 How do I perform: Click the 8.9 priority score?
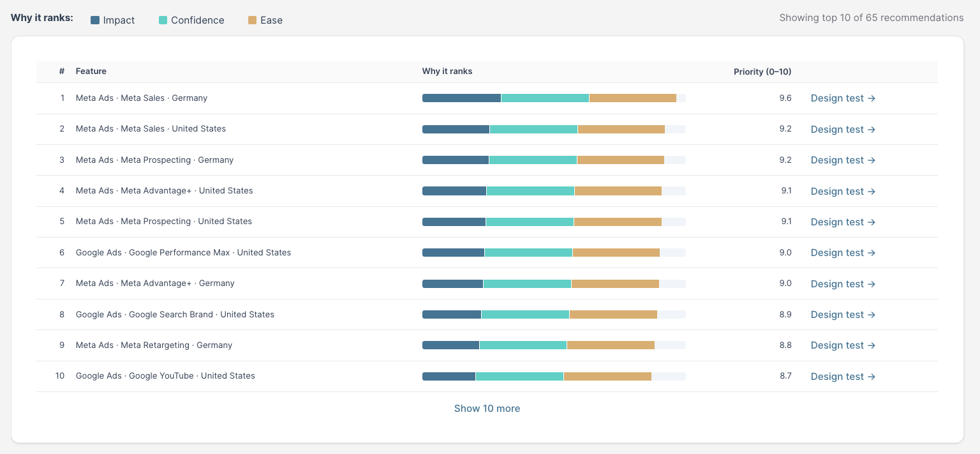pos(785,315)
